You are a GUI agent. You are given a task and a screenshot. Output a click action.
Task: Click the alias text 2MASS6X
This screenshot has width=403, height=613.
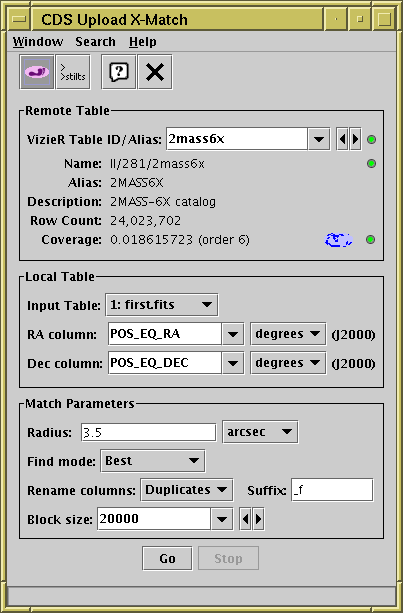point(136,183)
